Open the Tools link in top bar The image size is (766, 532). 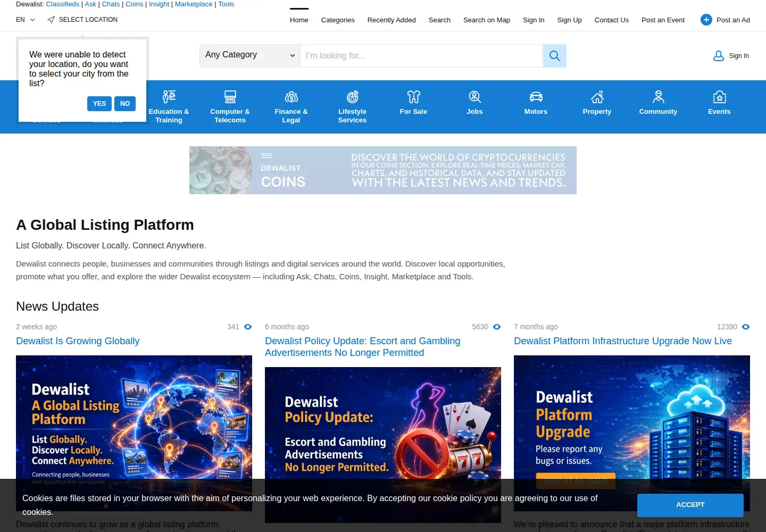[226, 4]
